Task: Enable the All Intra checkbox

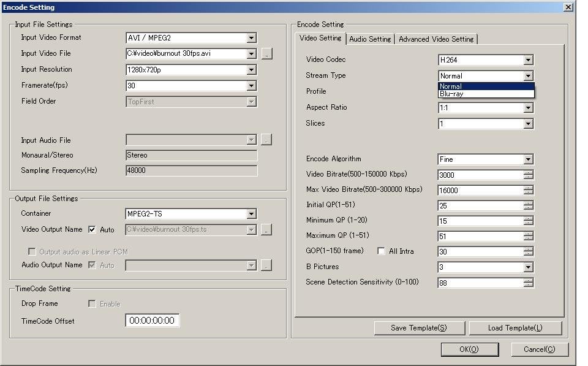Action: [x=381, y=251]
